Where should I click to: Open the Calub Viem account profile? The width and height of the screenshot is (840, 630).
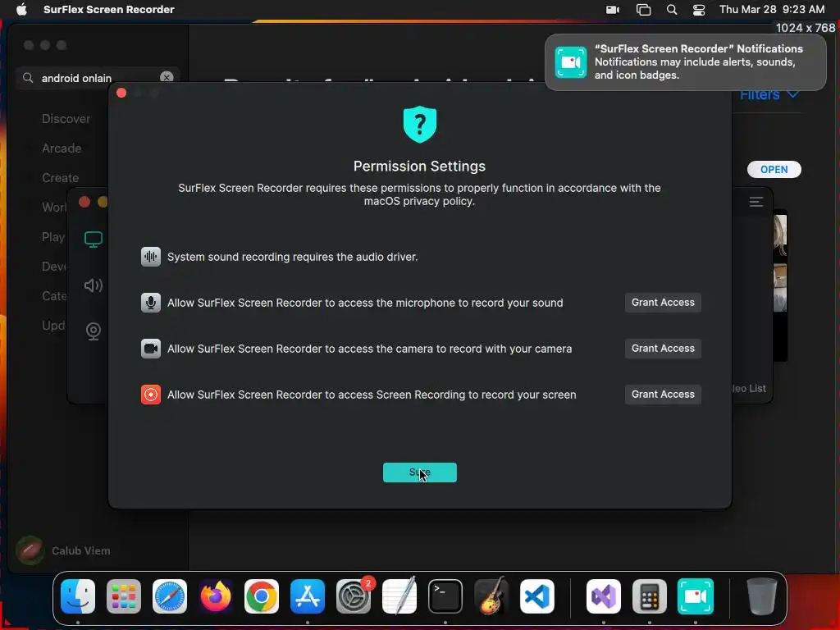63,550
